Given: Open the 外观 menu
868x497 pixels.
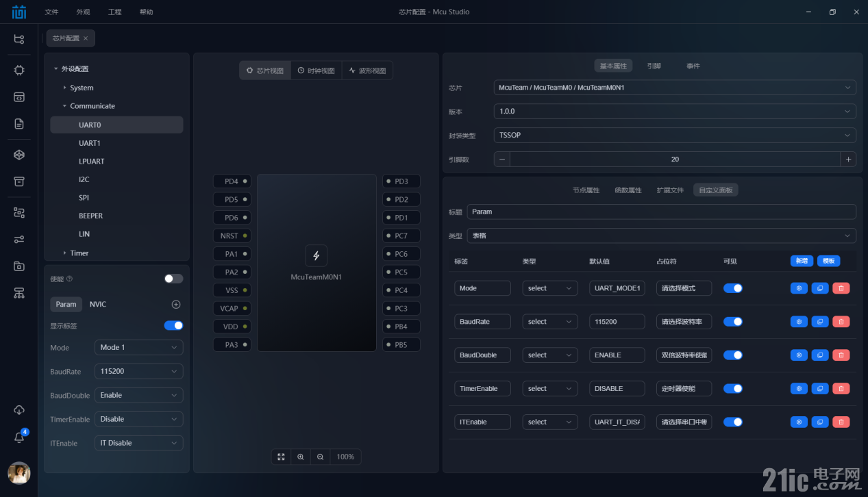Looking at the screenshot, I should [x=83, y=12].
